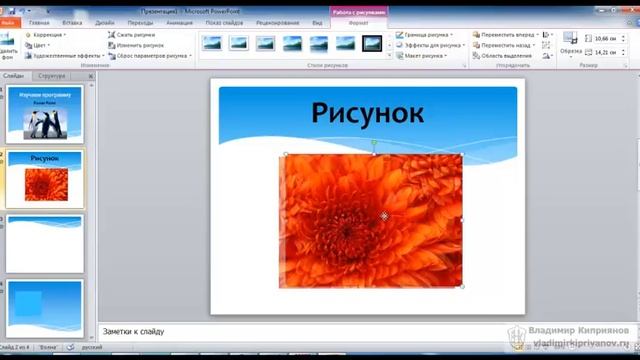Apply the fourth picture style thumbnail

[x=292, y=43]
